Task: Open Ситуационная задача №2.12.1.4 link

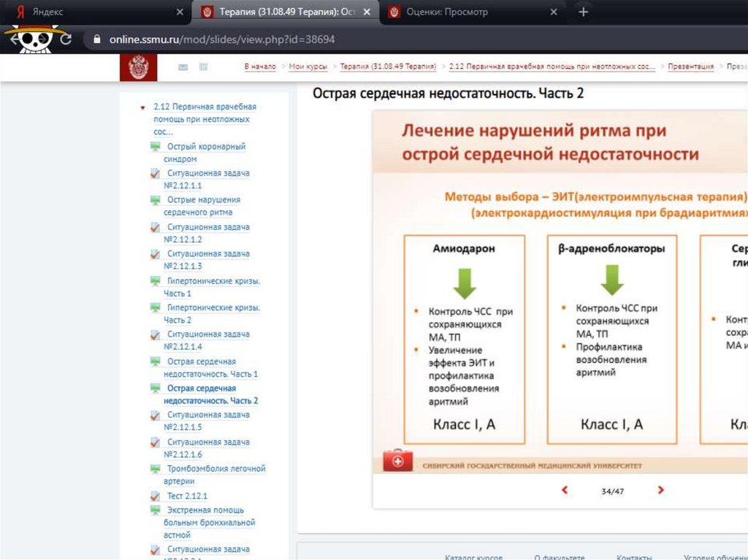Action: click(207, 340)
